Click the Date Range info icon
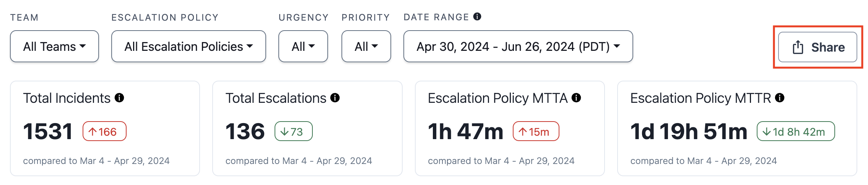This screenshot has width=868, height=185. [477, 16]
